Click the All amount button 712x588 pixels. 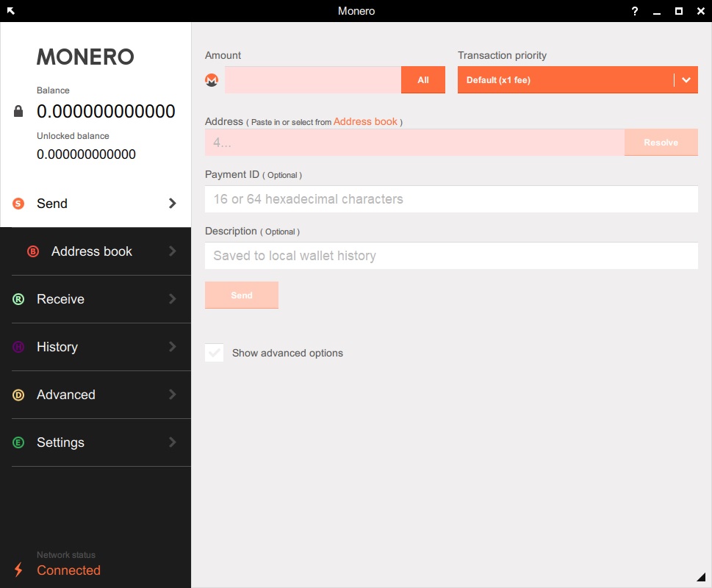[x=423, y=80]
